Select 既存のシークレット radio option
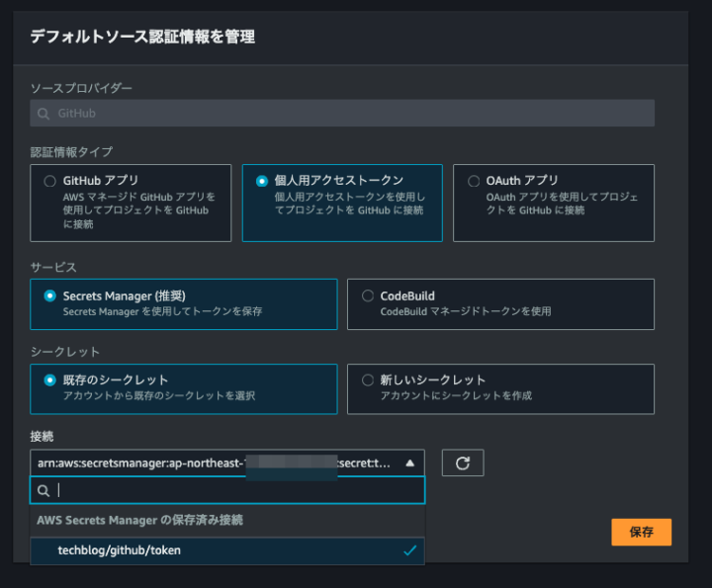The width and height of the screenshot is (712, 588). (50, 379)
